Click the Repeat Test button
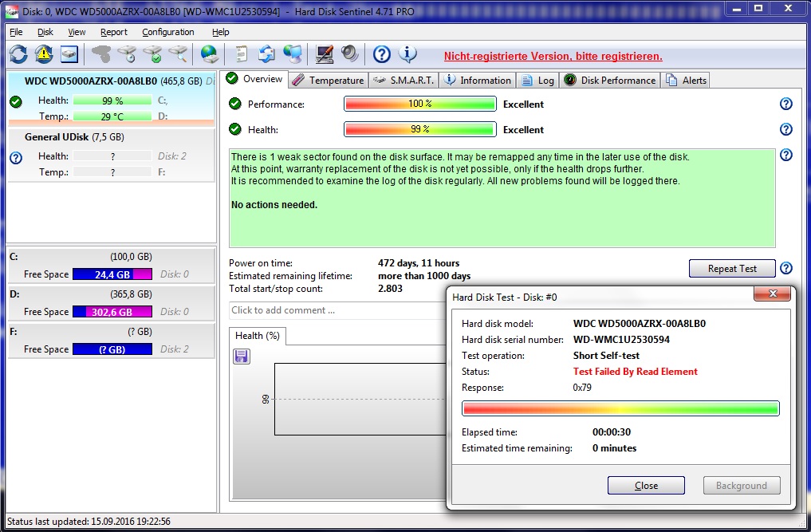Image resolution: width=811 pixels, height=532 pixels. pos(732,269)
